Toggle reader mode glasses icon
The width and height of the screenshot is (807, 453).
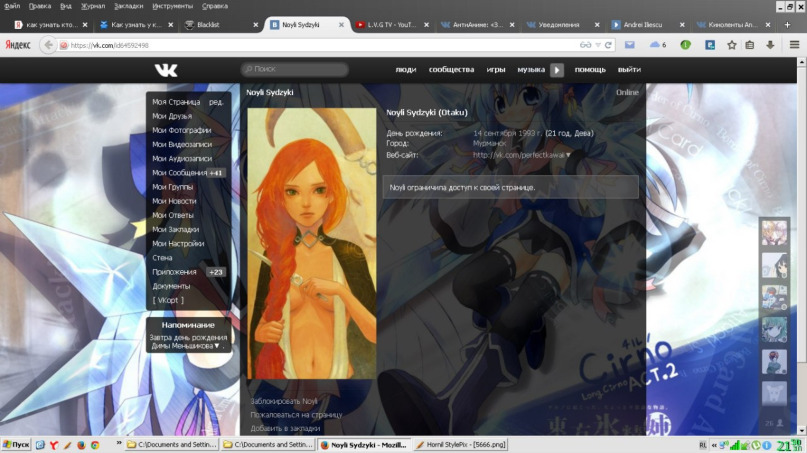click(x=585, y=45)
